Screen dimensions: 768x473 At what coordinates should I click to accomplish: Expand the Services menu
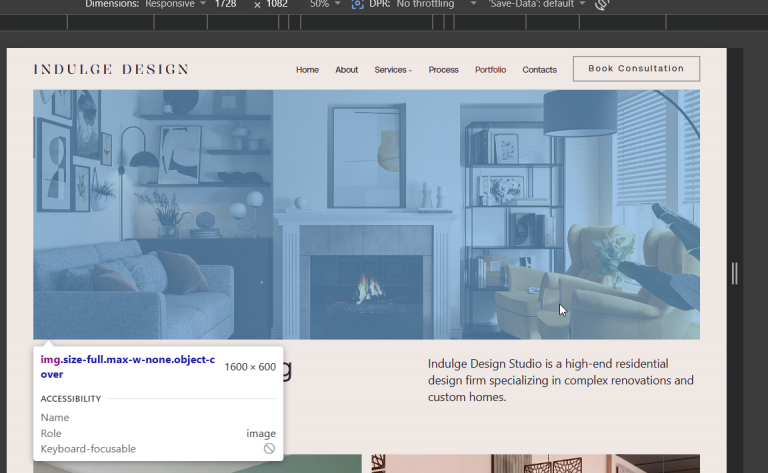[393, 70]
